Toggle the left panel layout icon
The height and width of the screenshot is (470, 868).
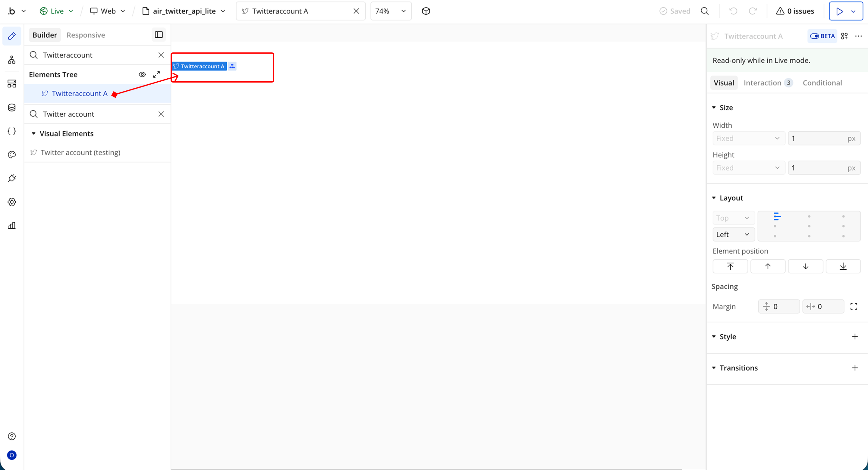[159, 35]
